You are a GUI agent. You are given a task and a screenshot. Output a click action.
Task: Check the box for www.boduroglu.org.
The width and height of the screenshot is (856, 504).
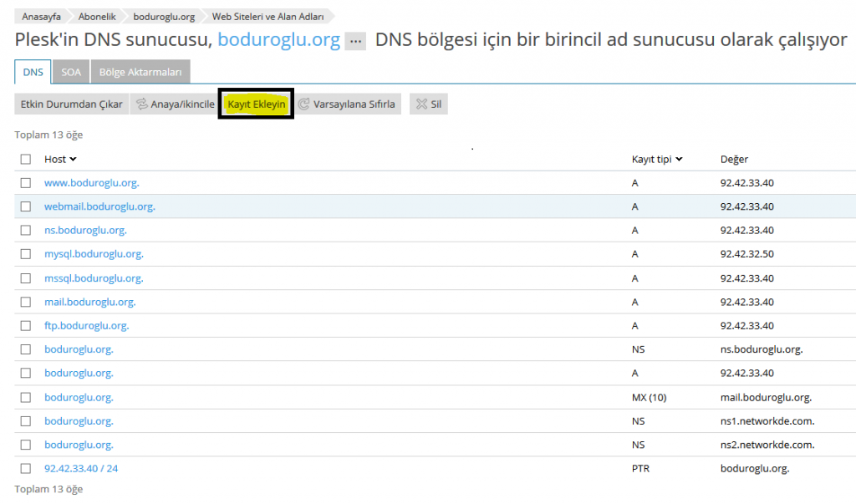pos(26,182)
